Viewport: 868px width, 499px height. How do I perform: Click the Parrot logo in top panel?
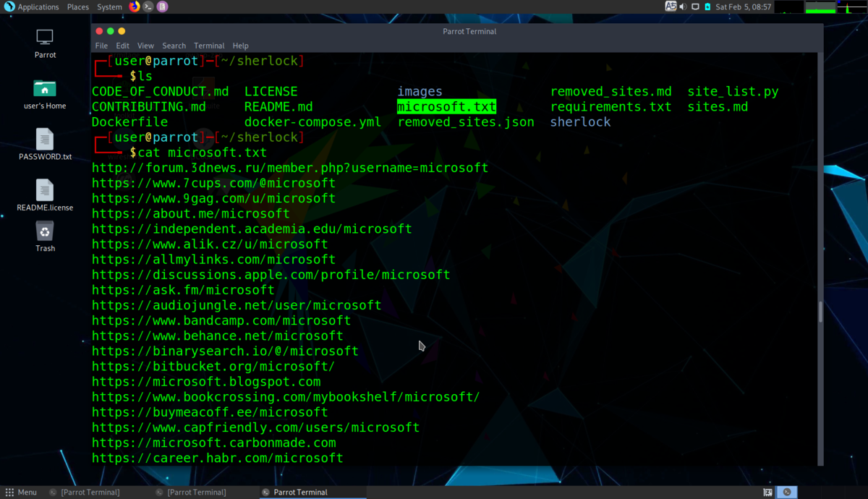9,7
